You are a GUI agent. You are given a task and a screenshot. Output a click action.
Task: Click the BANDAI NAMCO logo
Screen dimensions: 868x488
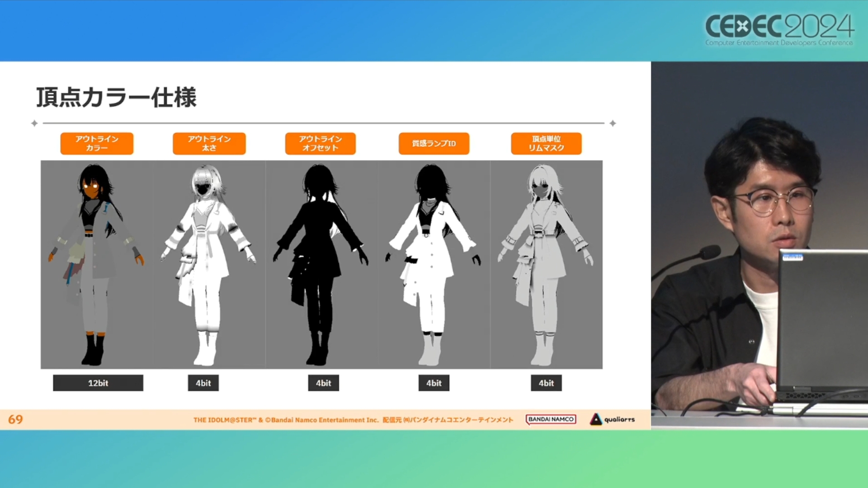pyautogui.click(x=551, y=419)
